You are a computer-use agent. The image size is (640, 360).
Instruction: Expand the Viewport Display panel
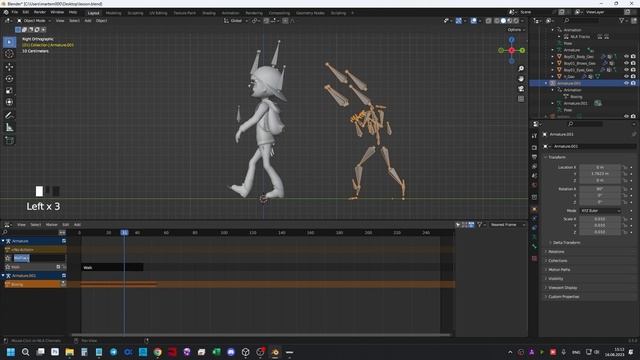tap(563, 287)
